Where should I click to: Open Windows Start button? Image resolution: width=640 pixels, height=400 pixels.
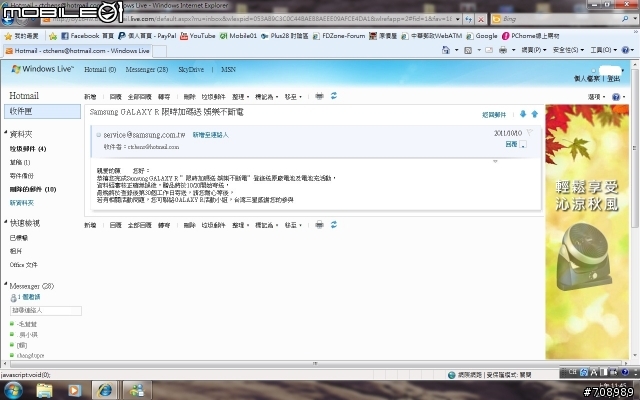pyautogui.click(x=13, y=390)
